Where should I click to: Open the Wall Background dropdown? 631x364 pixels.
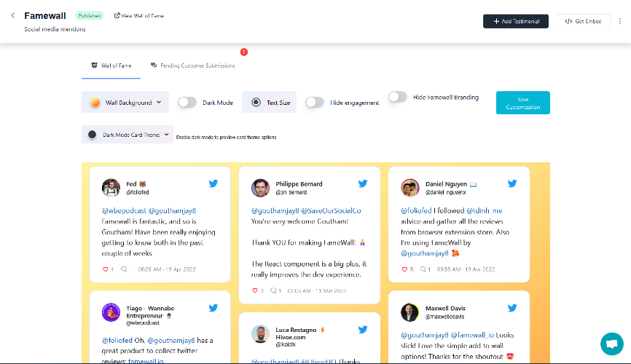(125, 103)
